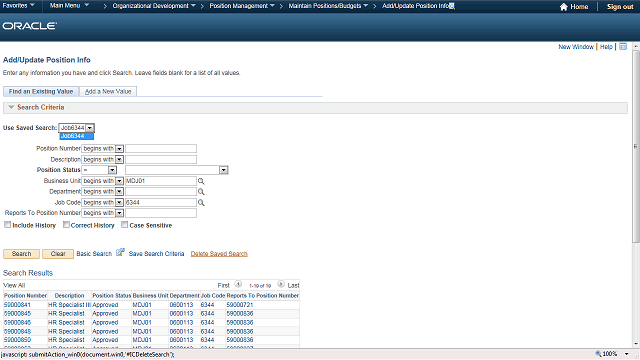Click View All results link

(x=14, y=285)
